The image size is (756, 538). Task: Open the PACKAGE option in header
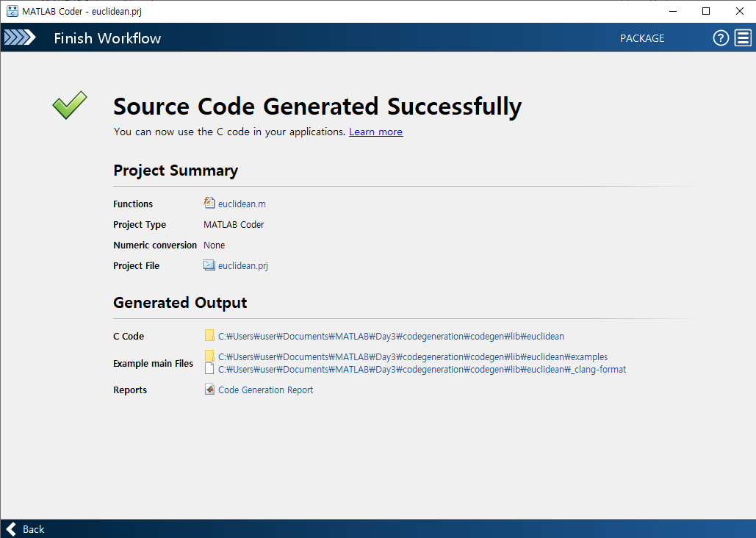[x=641, y=38]
